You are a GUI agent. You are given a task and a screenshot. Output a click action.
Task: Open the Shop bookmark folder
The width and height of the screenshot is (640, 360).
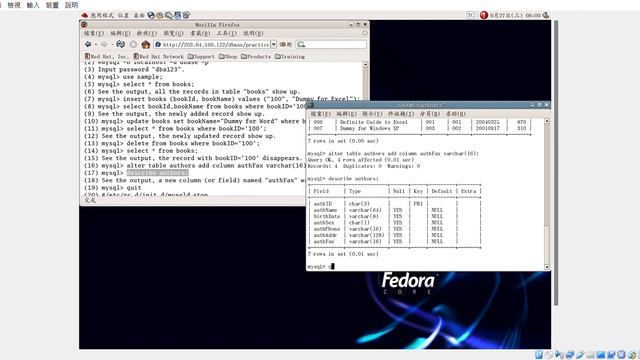(228, 56)
